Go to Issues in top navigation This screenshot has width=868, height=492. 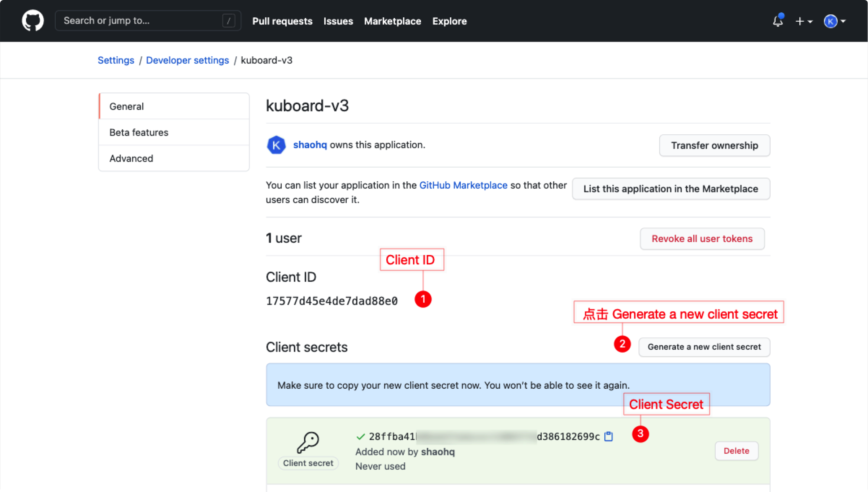338,21
